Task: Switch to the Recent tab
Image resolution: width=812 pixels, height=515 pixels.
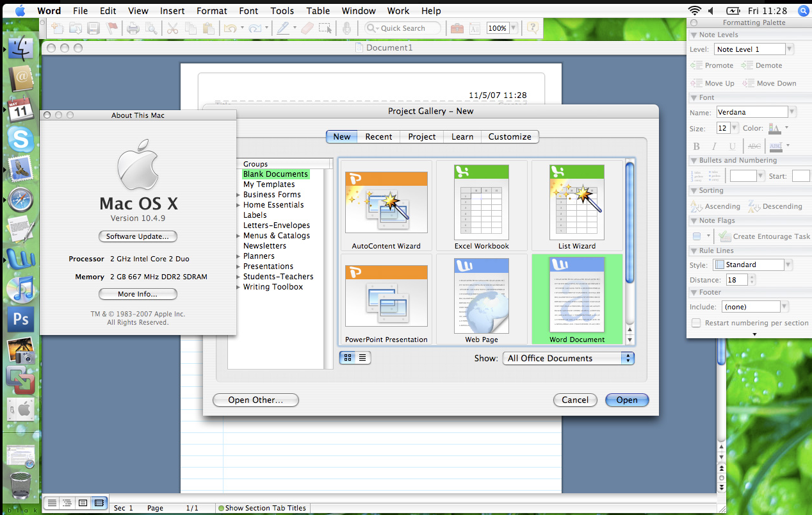Action: (x=378, y=136)
